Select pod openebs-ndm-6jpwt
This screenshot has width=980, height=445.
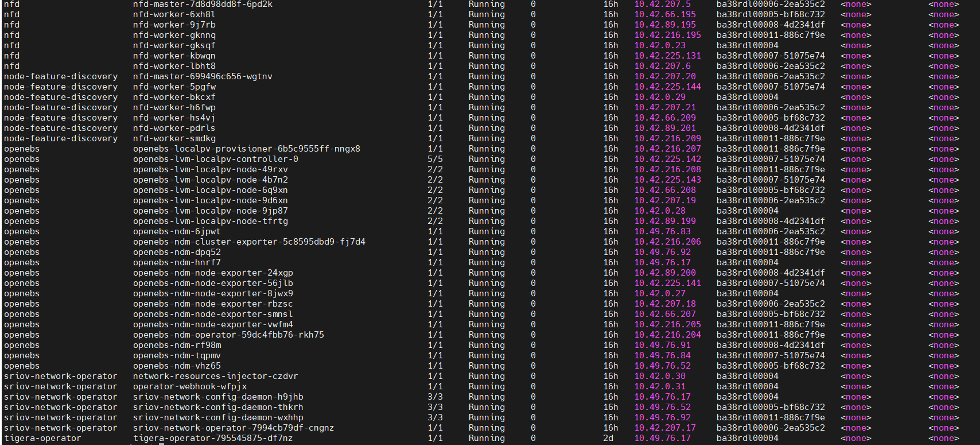177,231
